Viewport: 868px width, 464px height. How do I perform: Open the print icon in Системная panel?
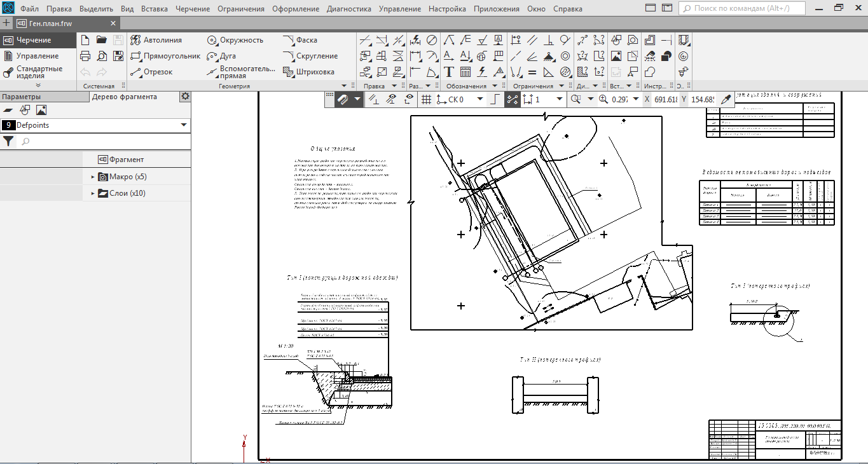click(85, 56)
